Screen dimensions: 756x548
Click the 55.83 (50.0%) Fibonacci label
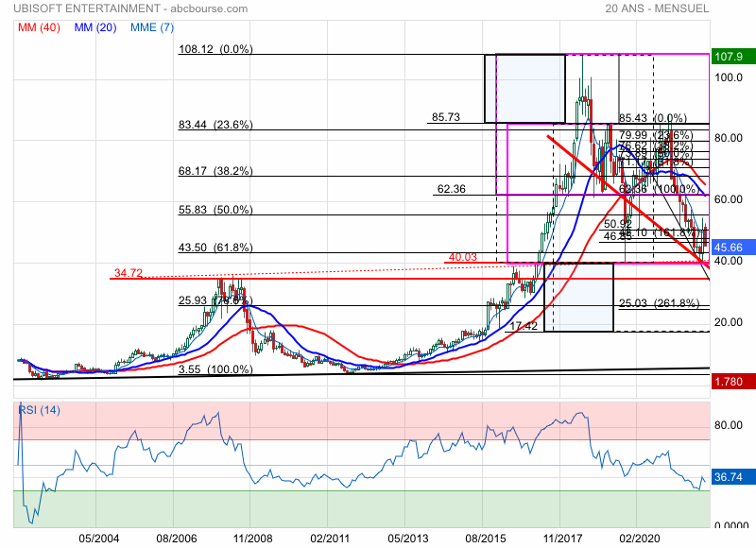[x=215, y=209]
